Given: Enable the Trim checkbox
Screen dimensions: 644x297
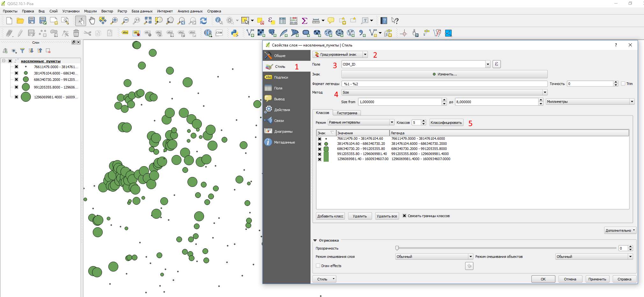Looking at the screenshot, I should [623, 84].
